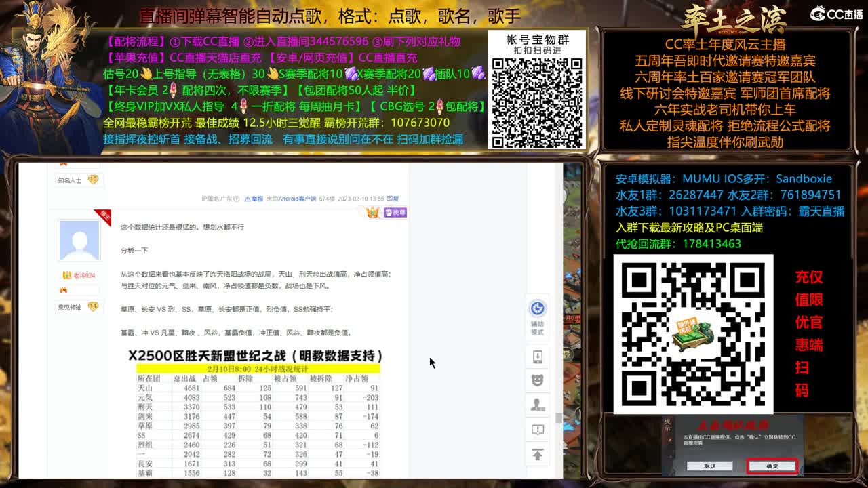This screenshot has height=488, width=868.
Task: Open the 回复 reply link
Action: coord(393,197)
